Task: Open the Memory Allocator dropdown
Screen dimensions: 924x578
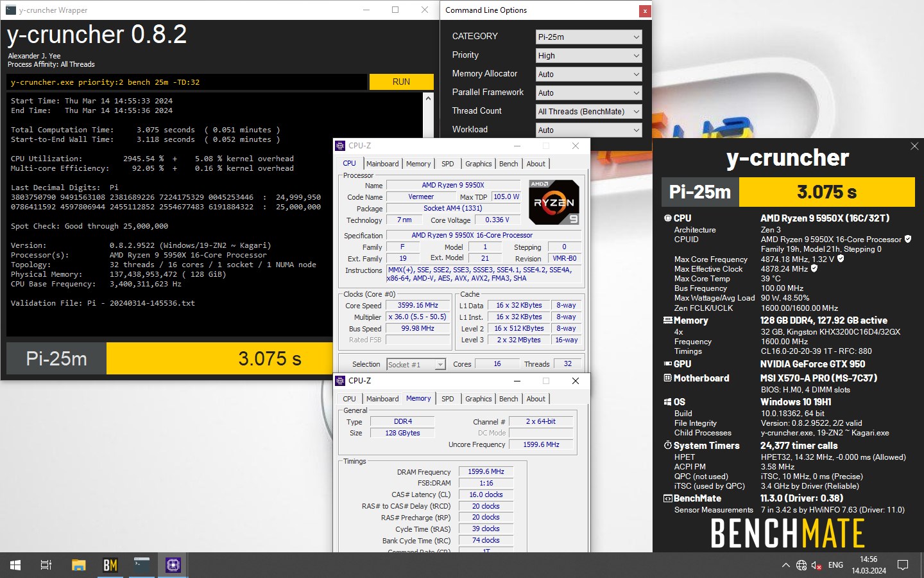Action: 588,74
